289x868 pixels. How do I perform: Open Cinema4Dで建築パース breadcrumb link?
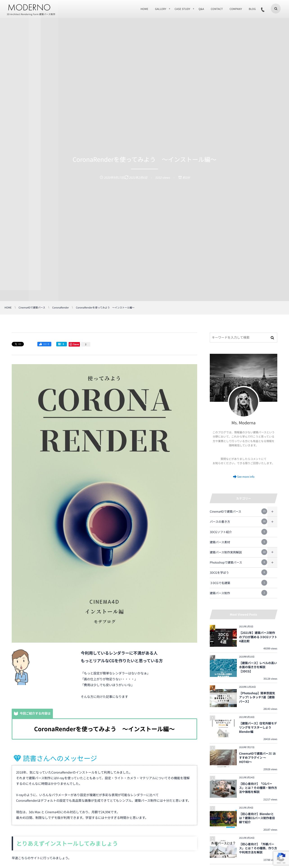pyautogui.click(x=32, y=308)
